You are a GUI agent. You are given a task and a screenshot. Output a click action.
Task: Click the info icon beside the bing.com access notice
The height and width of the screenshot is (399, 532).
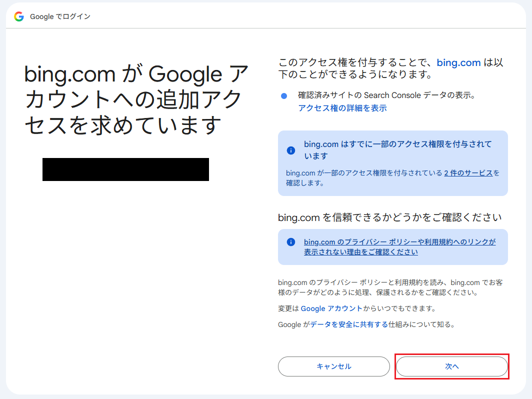(x=291, y=150)
